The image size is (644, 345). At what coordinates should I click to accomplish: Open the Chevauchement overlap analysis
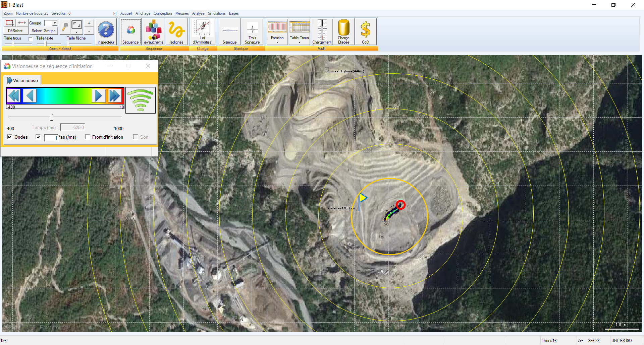point(154,32)
